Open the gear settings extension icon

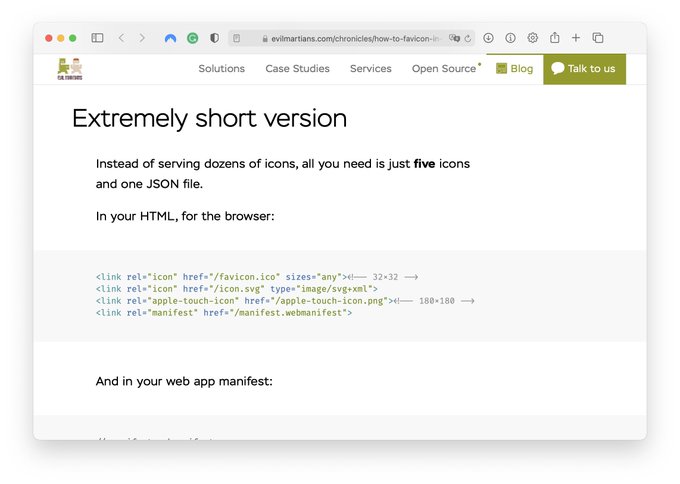[533, 38]
